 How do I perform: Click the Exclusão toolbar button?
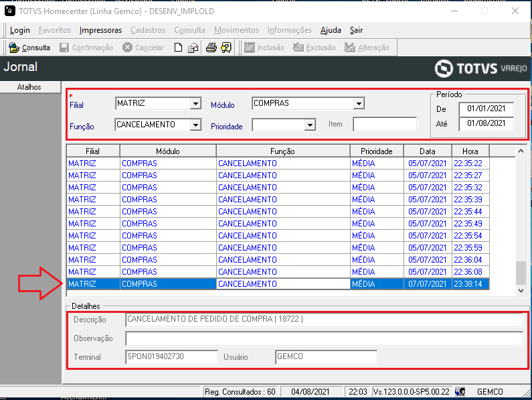[315, 48]
